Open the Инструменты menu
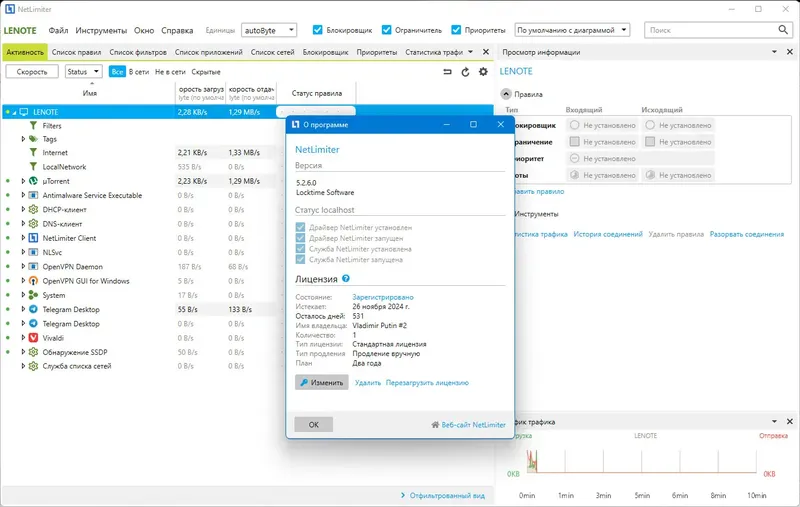800x507 pixels. click(x=101, y=30)
